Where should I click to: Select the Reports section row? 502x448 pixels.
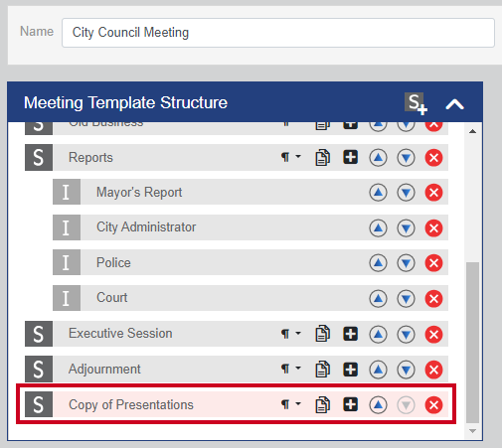[x=237, y=158]
